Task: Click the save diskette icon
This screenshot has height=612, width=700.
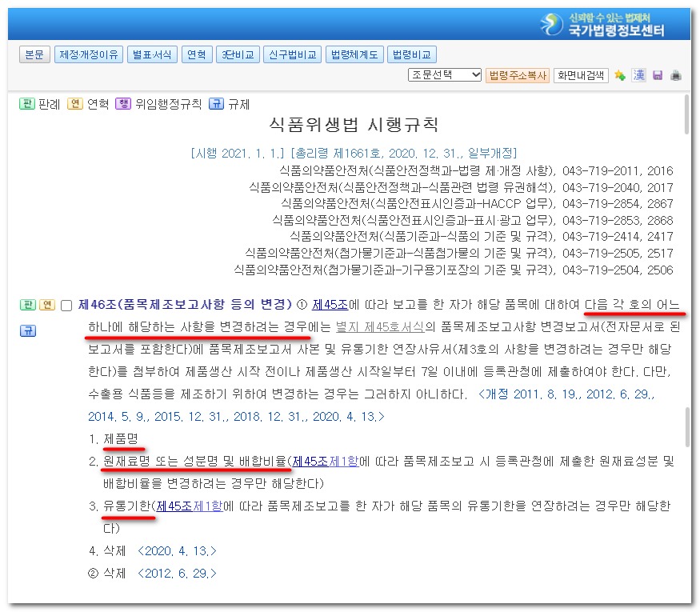Action: click(x=658, y=75)
